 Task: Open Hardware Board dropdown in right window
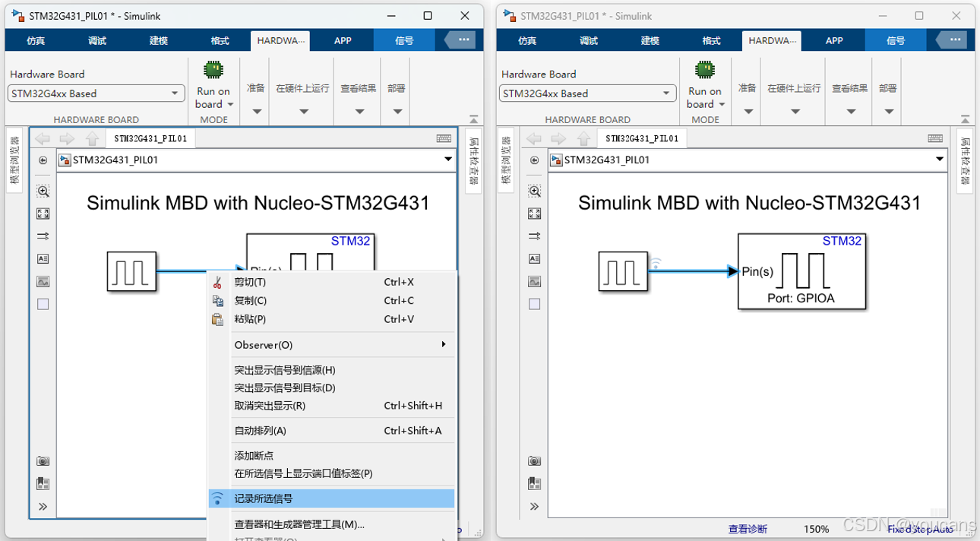point(588,93)
